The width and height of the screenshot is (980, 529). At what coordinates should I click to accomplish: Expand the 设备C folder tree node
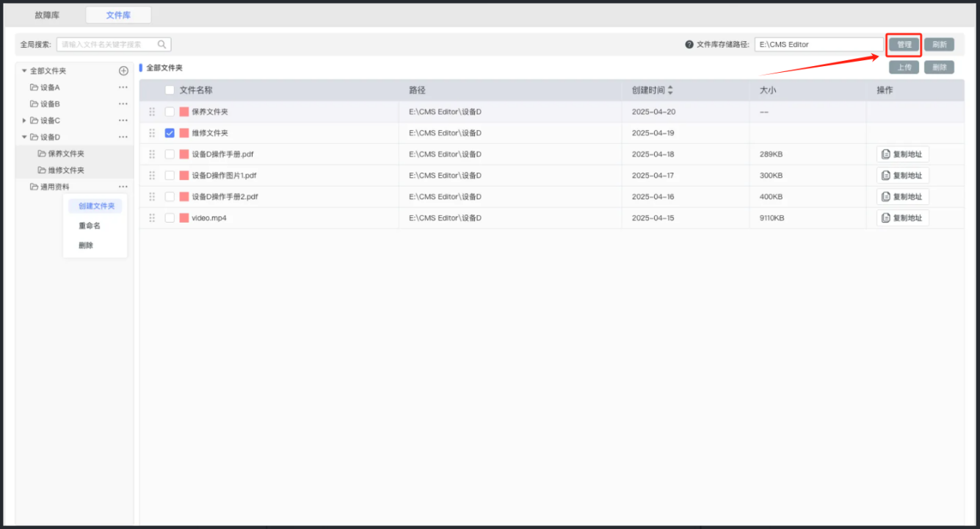click(24, 120)
